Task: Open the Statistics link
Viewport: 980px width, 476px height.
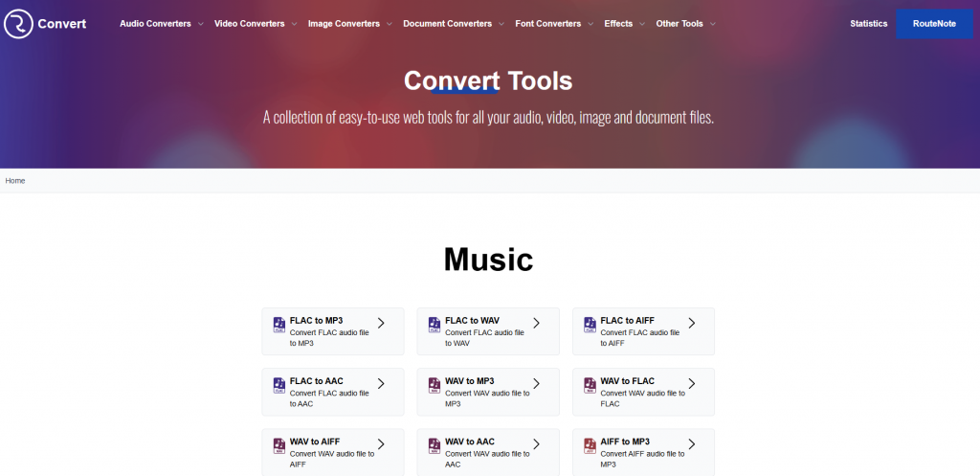Action: point(868,24)
